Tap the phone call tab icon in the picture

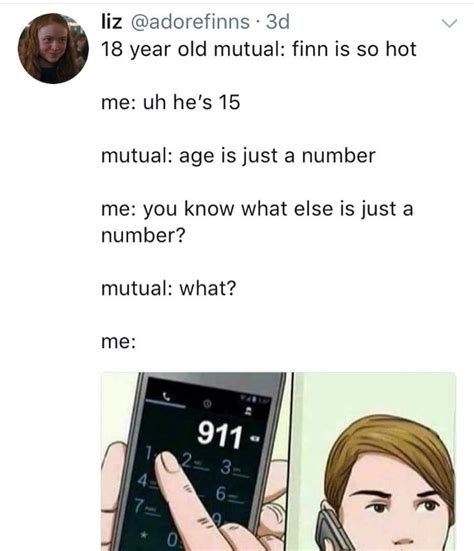tap(166, 397)
